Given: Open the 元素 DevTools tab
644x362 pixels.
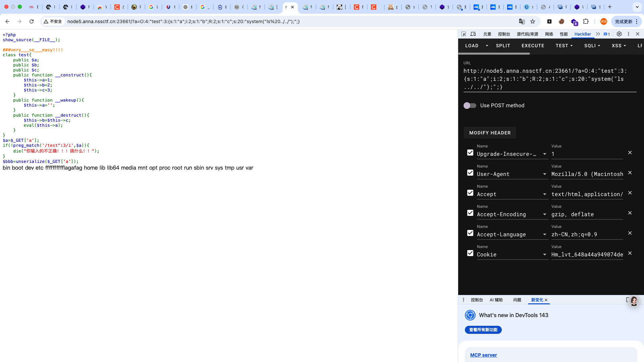Looking at the screenshot, I should pyautogui.click(x=487, y=34).
